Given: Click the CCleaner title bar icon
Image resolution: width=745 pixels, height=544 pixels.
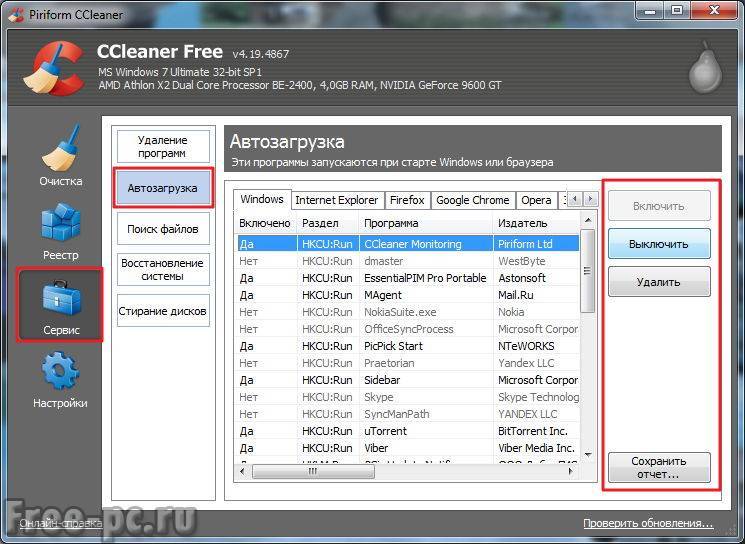Looking at the screenshot, I should point(16,15).
